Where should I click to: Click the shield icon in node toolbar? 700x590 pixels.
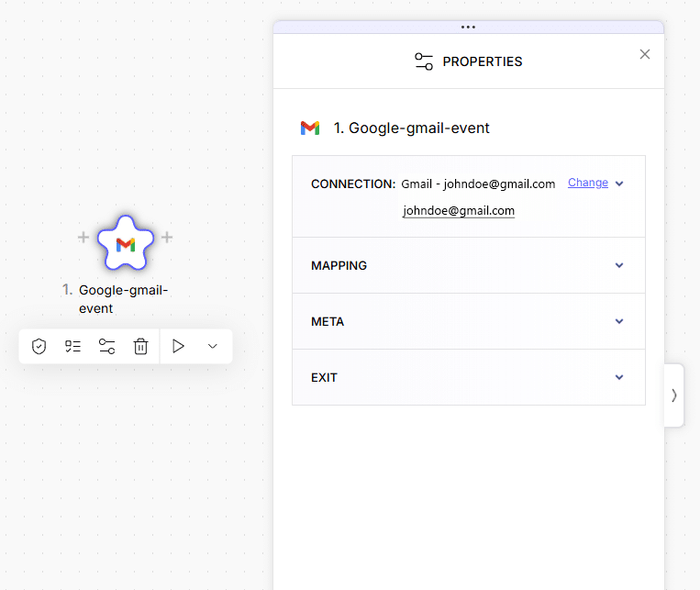[39, 346]
